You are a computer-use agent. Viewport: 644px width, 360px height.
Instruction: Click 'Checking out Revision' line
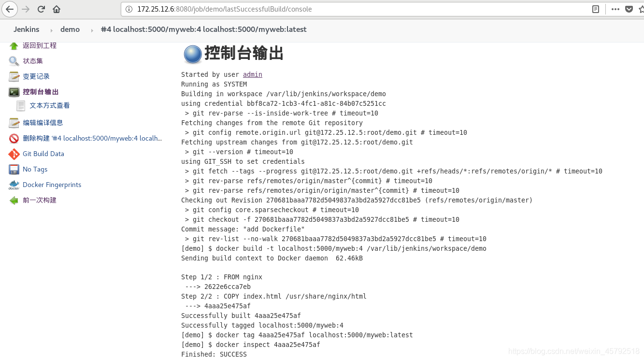point(357,200)
